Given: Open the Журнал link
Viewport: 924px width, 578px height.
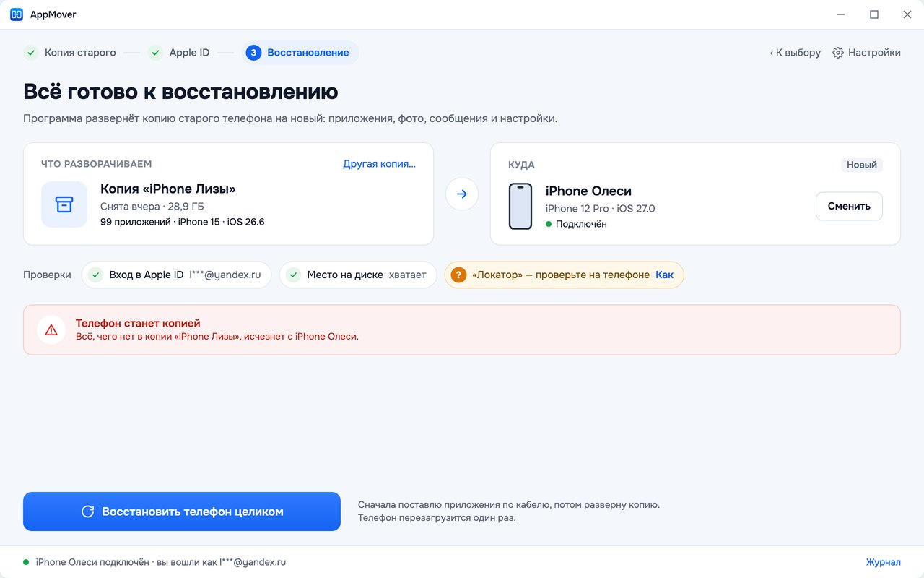Looking at the screenshot, I should [x=884, y=562].
